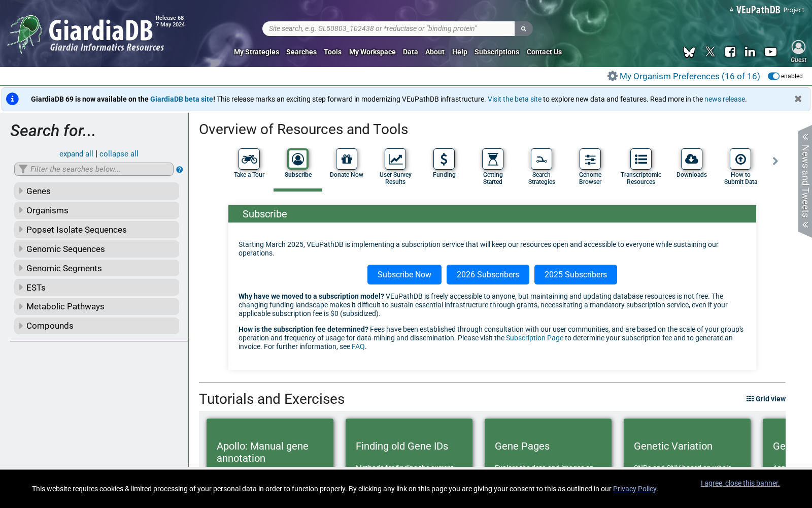
Task: Open the YouTube social icon
Action: coord(771,52)
